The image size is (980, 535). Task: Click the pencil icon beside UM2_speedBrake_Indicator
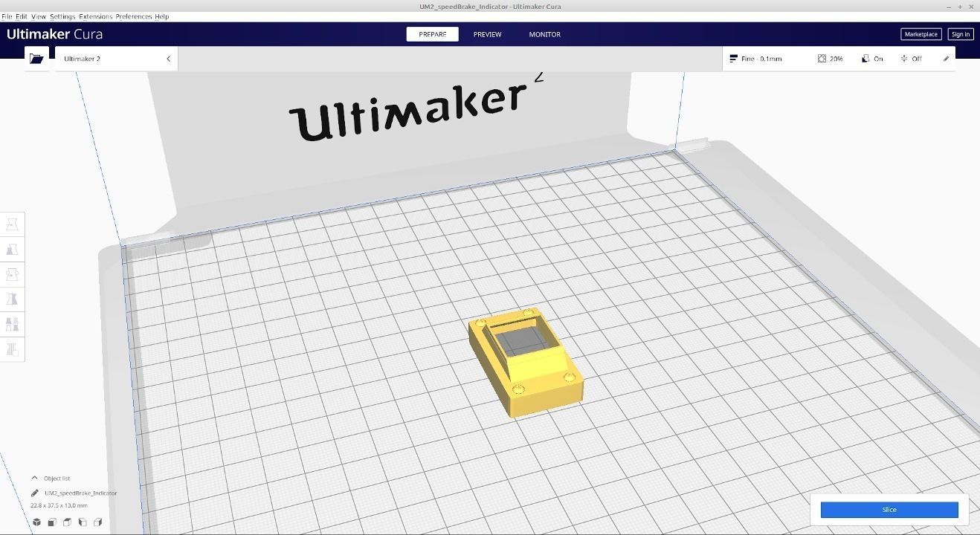pyautogui.click(x=35, y=493)
